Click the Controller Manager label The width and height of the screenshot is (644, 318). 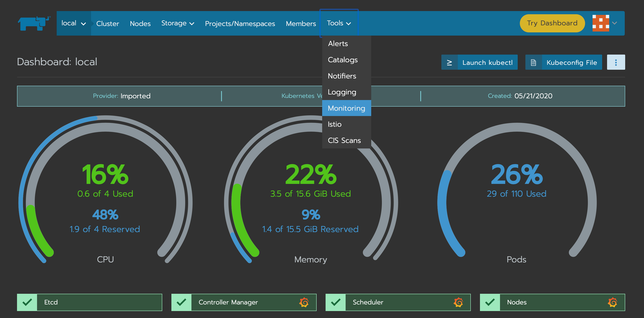click(228, 302)
